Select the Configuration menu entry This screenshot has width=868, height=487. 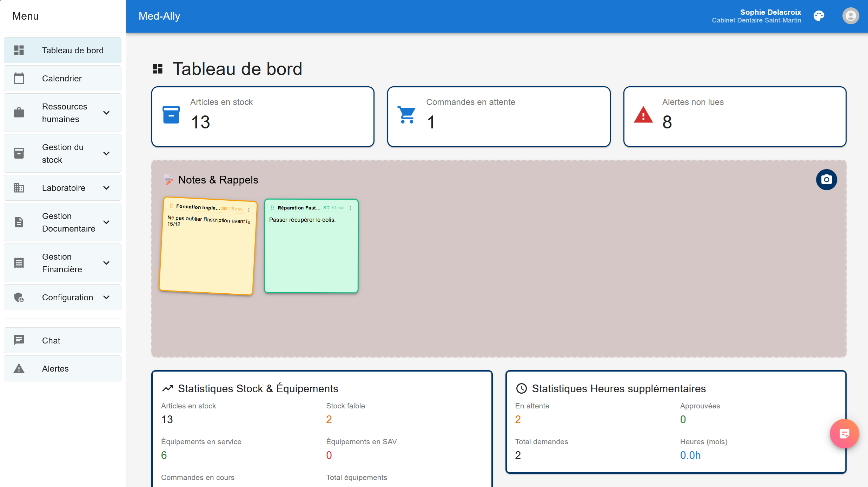[62, 297]
